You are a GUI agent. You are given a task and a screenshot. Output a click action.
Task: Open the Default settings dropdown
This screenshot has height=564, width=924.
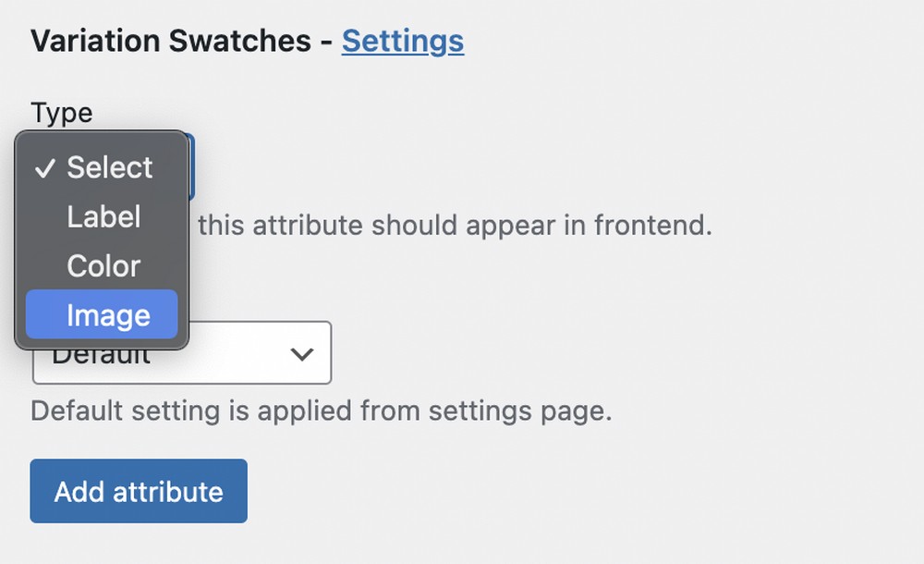pyautogui.click(x=182, y=353)
